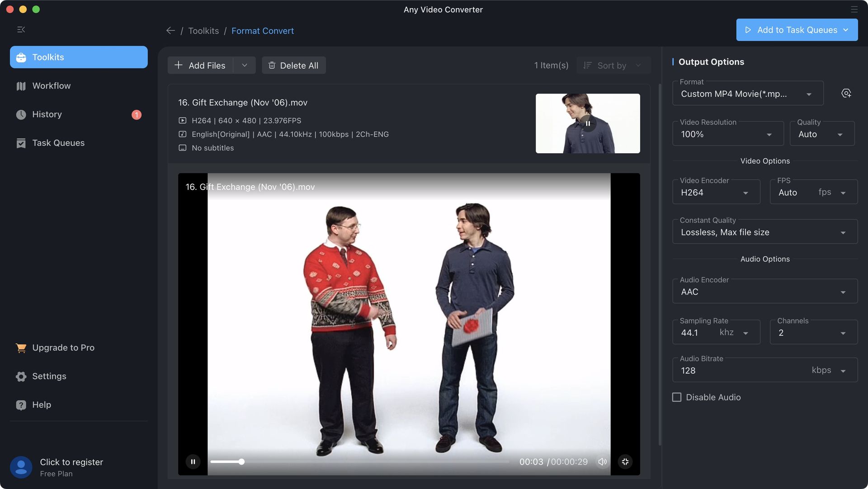Enable the Disable Audio checkbox
The image size is (868, 489).
pyautogui.click(x=677, y=397)
